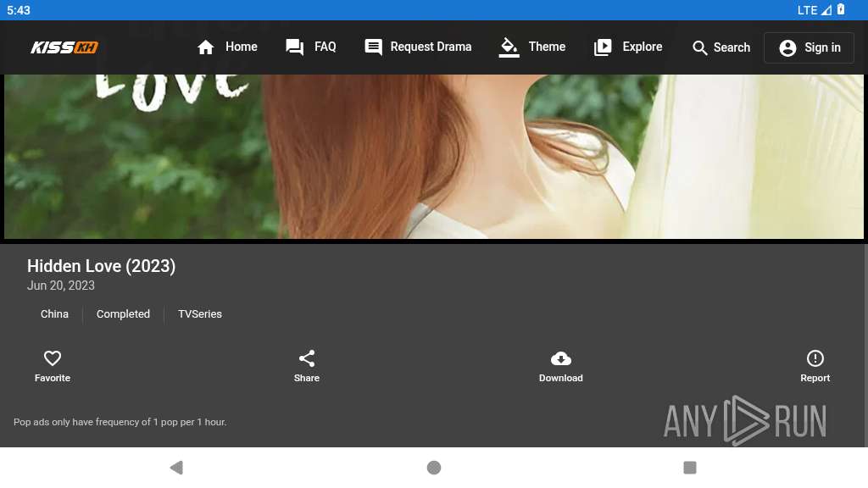The image size is (868, 488).
Task: Click the Theme paint bucket icon
Action: click(509, 47)
